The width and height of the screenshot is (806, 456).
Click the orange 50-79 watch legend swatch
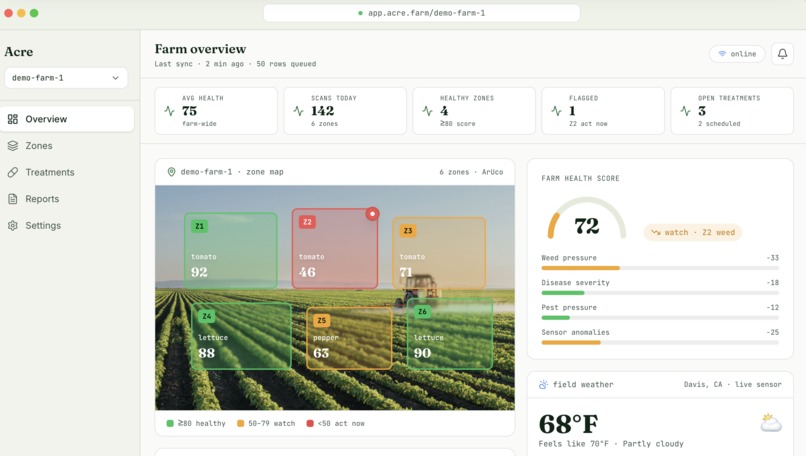point(240,424)
